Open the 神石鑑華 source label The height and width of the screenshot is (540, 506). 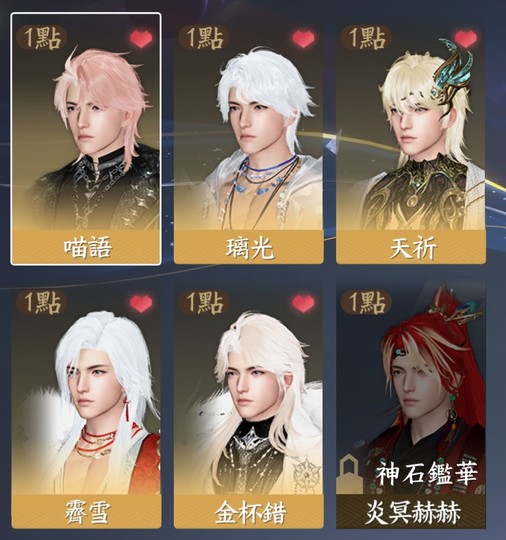click(x=426, y=474)
